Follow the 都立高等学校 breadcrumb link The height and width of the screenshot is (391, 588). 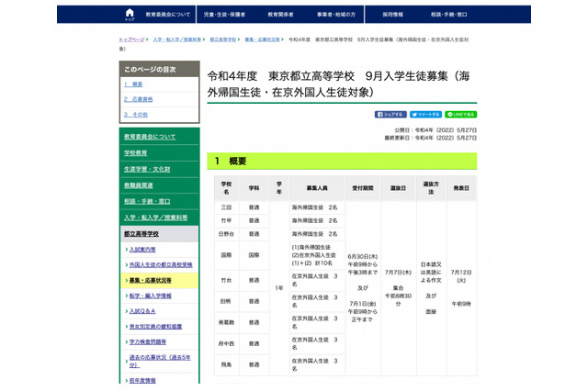coord(223,39)
